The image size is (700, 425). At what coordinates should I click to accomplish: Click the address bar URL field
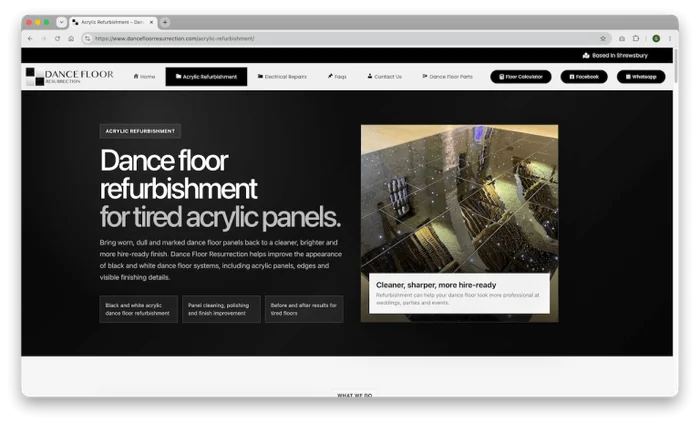click(344, 39)
